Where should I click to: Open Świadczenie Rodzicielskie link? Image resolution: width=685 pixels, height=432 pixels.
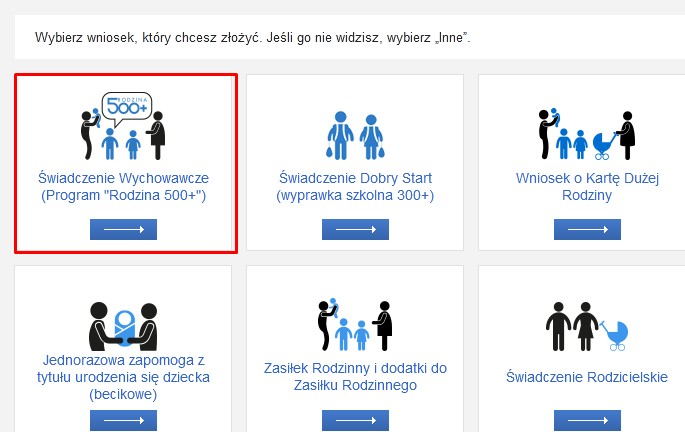pyautogui.click(x=587, y=377)
